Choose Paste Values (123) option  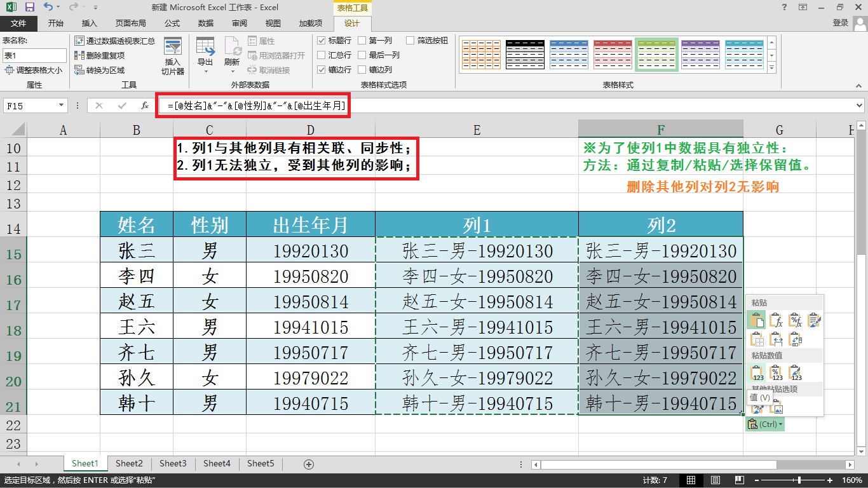757,372
